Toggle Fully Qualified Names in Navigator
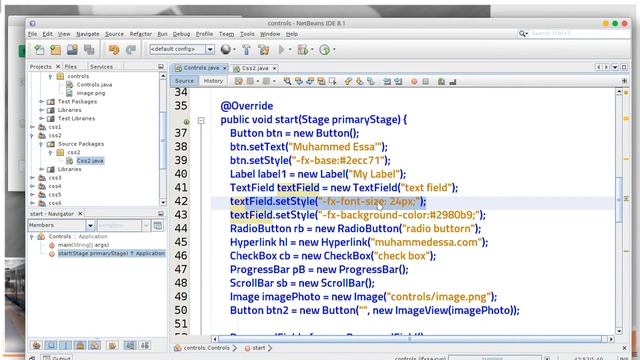 (112, 345)
